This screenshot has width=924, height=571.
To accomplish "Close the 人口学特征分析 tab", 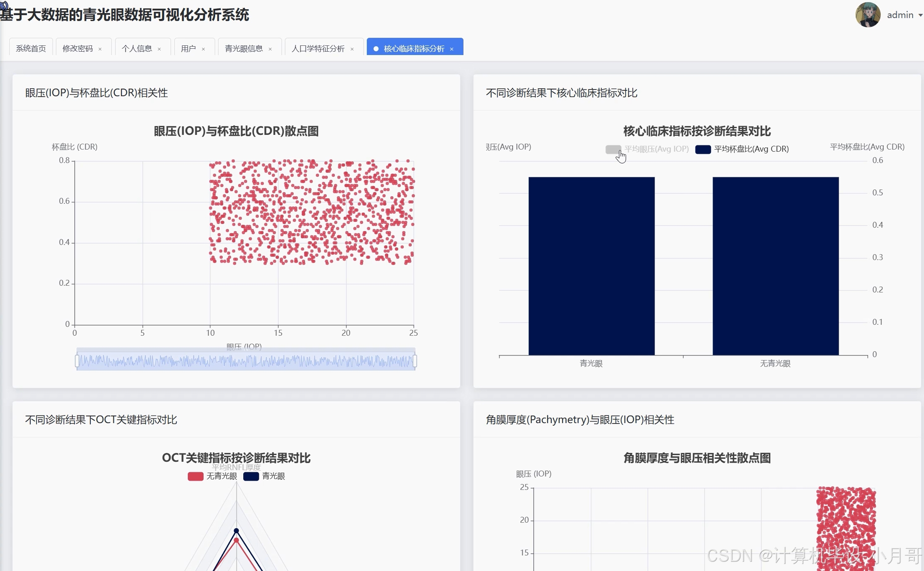I will tap(352, 49).
